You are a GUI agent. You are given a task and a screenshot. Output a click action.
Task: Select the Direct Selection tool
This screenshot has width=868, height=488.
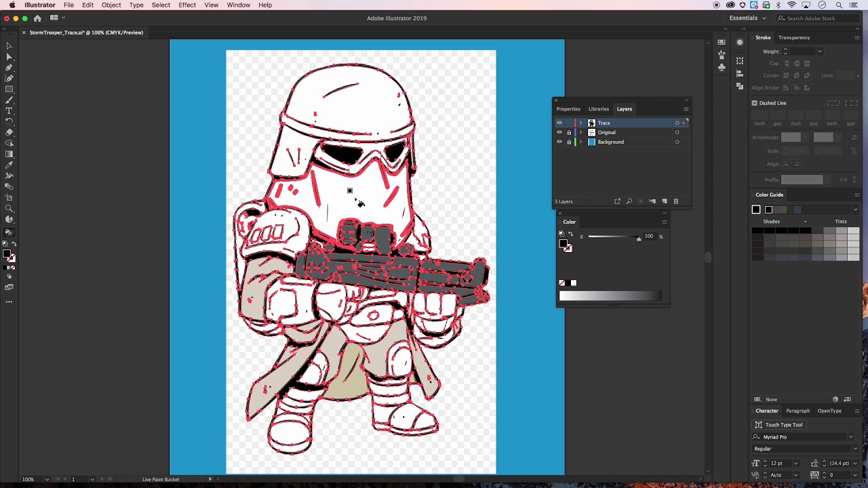(x=9, y=56)
